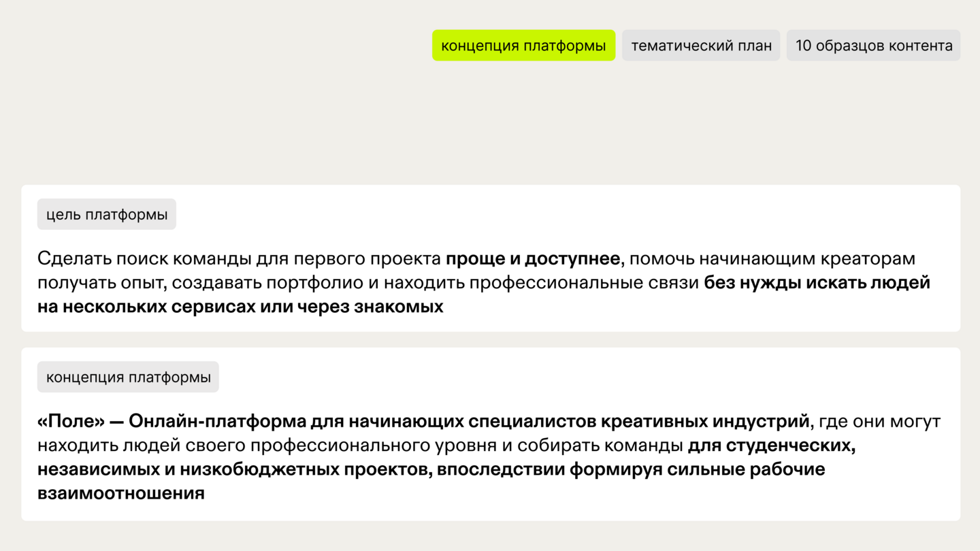Click bold phrase «низкобюджетных проектов»

click(x=291, y=469)
